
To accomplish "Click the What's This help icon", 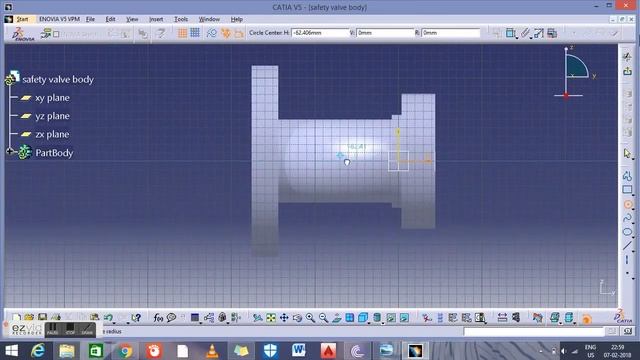I will pos(136,318).
